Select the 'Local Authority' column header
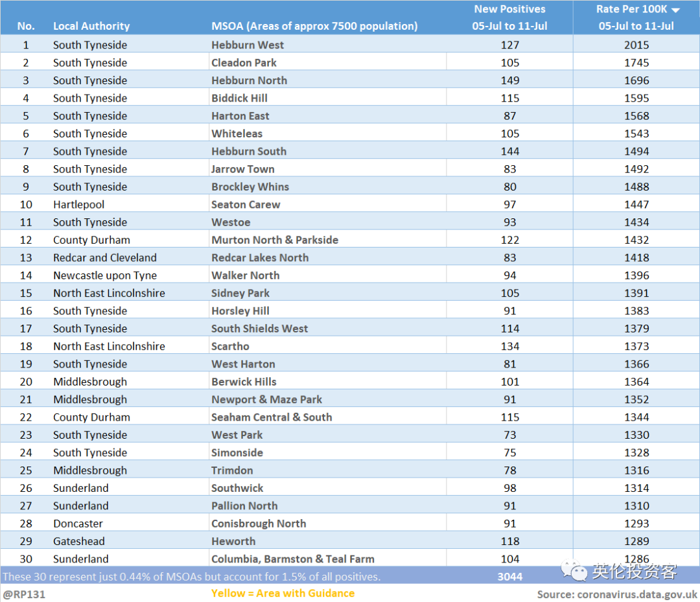700x602 pixels. pyautogui.click(x=91, y=26)
